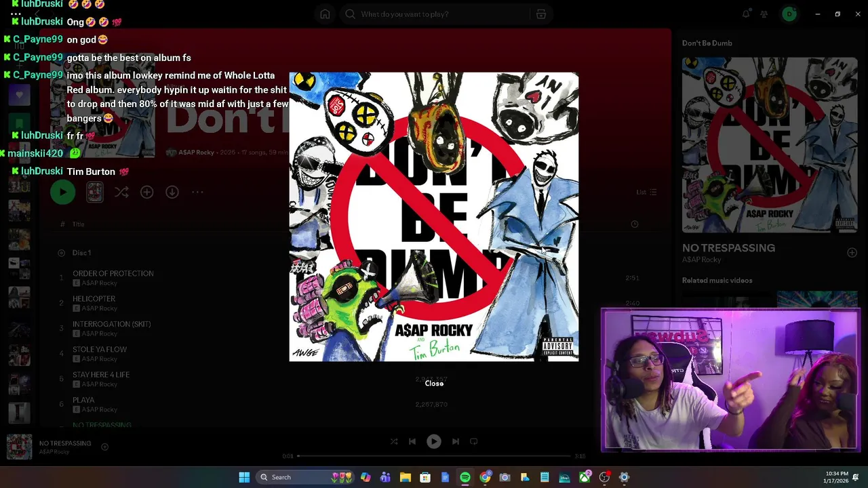Open Google Chrome from taskbar
This screenshot has width=868, height=488.
(x=485, y=477)
